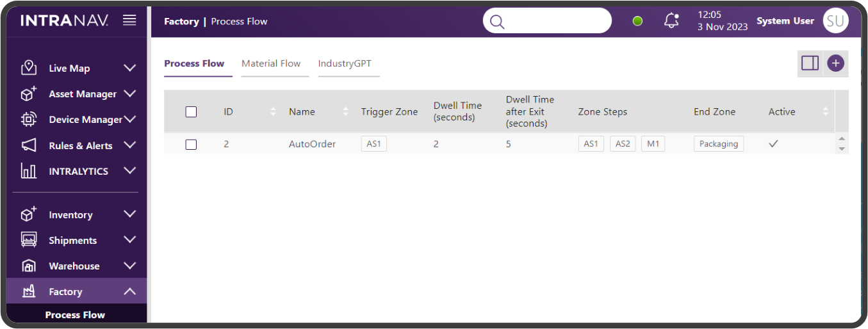Click the hamburger menu icon beside the logo
868x329 pixels.
[129, 20]
